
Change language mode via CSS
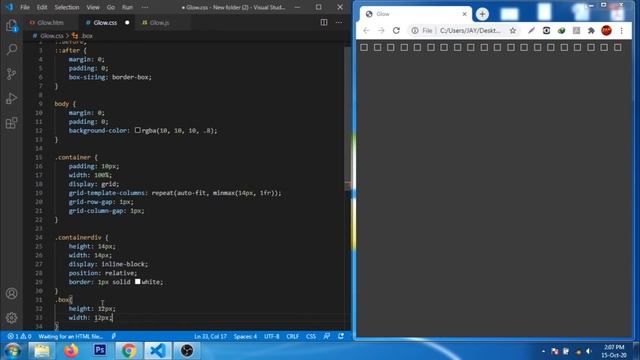pyautogui.click(x=311, y=336)
